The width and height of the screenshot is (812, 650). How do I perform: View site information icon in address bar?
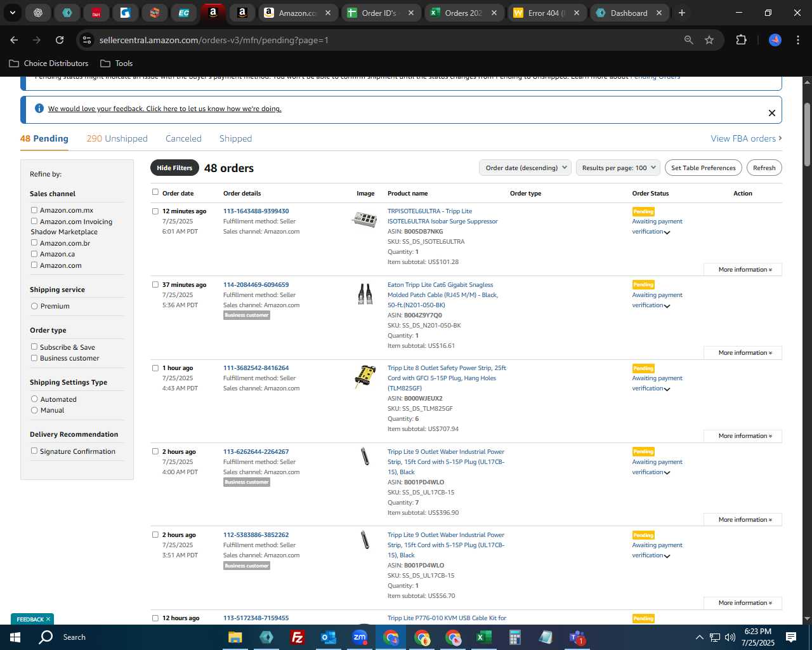87,40
